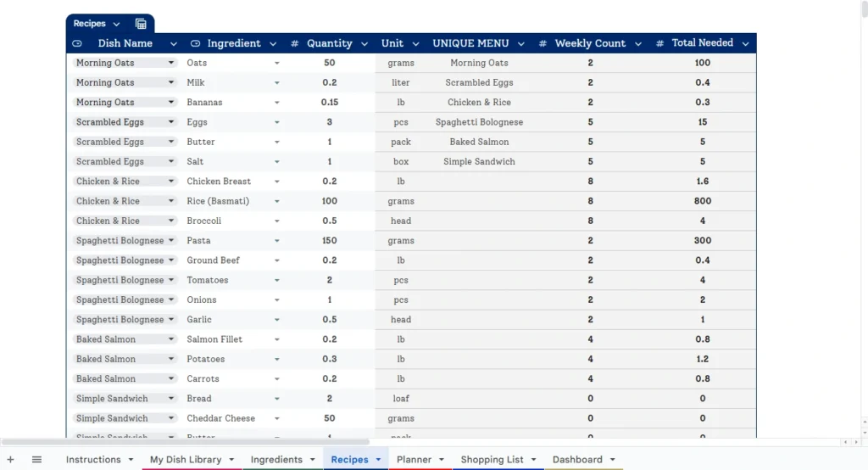Open dish dropdown in the Carrots row
The image size is (868, 470).
click(171, 378)
